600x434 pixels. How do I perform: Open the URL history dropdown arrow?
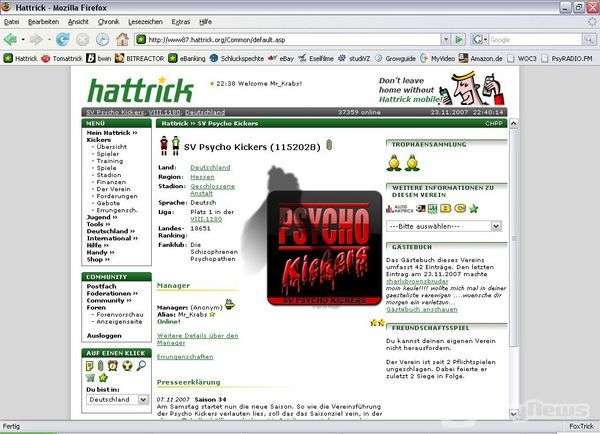click(445, 39)
